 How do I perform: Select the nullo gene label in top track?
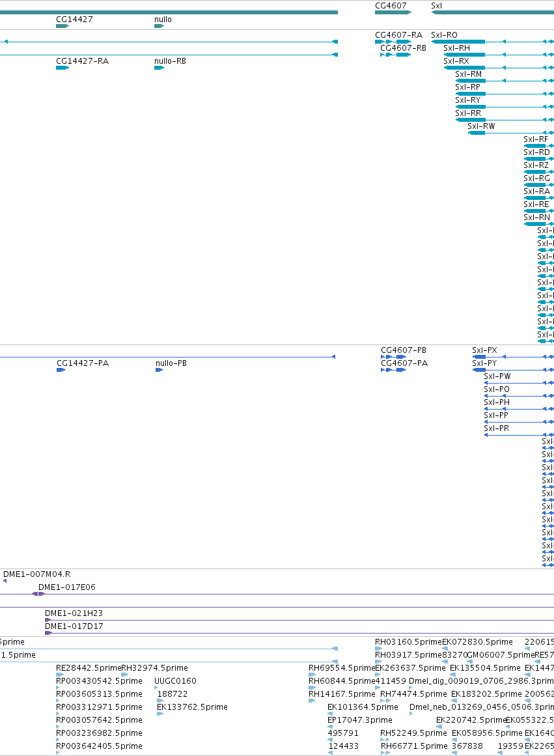[163, 20]
